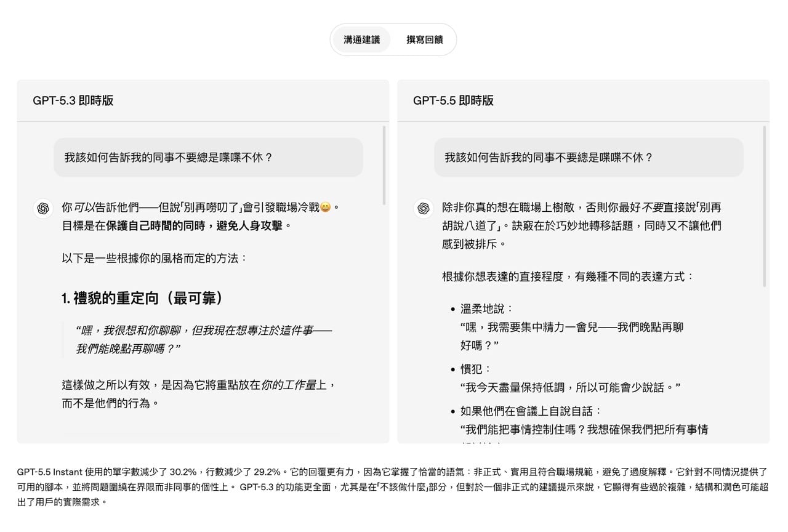Switch to the 撰寫回饋 tab
Viewport: 788px width, 532px height.
(424, 39)
